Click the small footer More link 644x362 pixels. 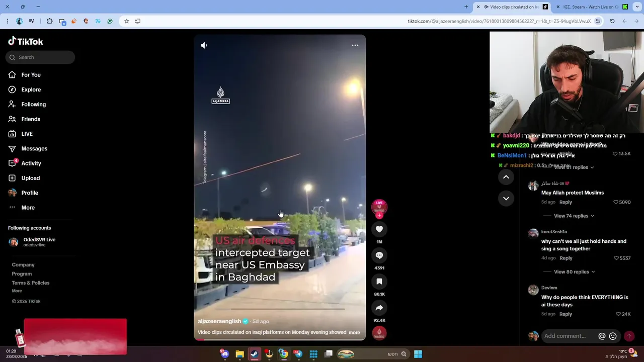tap(17, 291)
